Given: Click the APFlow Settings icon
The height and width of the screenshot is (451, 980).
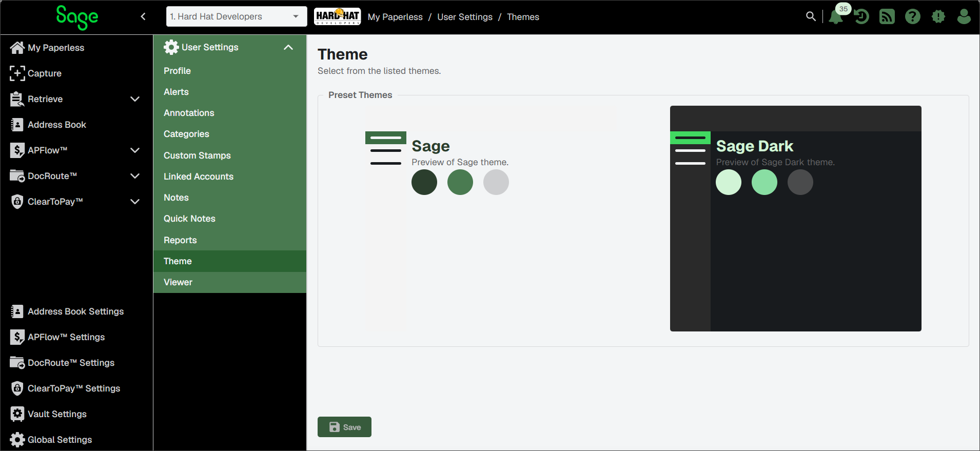Looking at the screenshot, I should click(x=17, y=337).
